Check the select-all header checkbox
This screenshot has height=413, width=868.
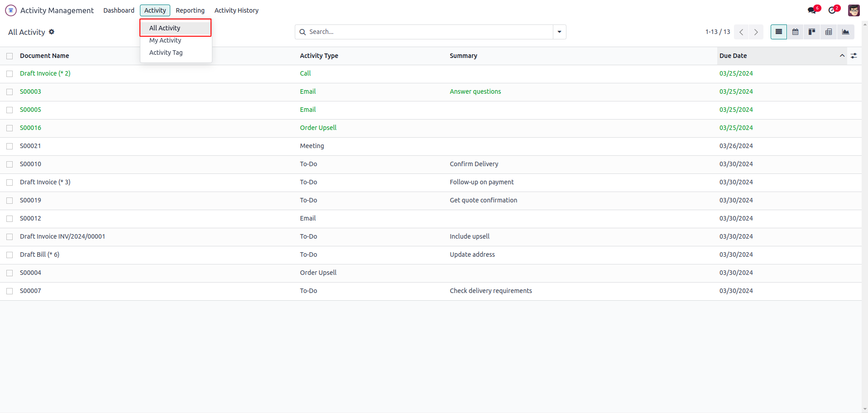[10, 56]
